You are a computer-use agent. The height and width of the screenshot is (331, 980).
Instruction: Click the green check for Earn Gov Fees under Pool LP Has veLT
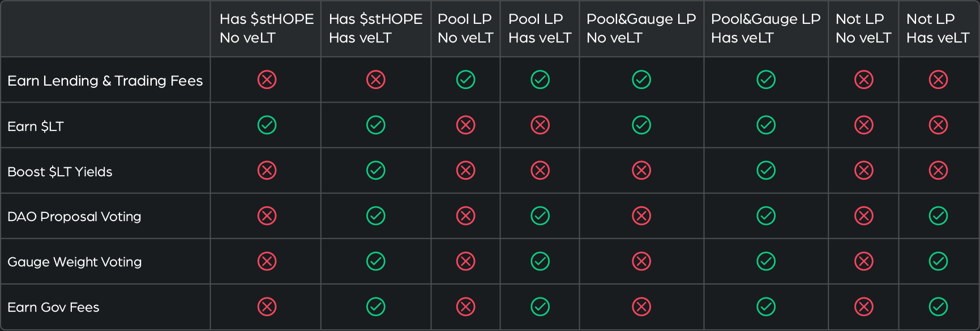(x=540, y=307)
